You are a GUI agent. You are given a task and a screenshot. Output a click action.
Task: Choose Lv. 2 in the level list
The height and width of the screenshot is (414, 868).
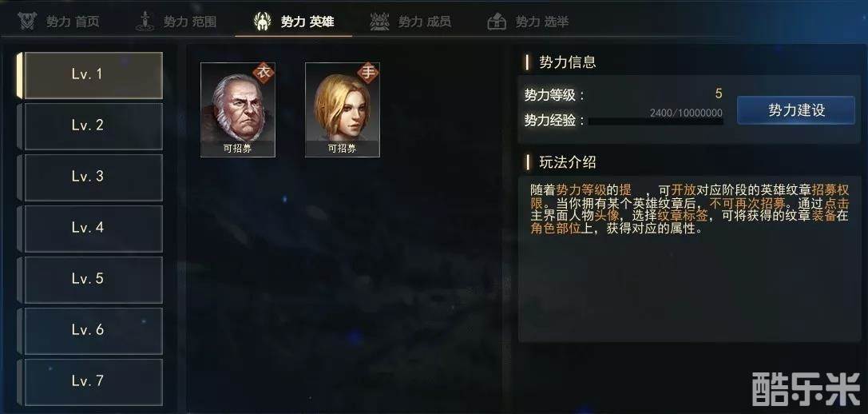[x=93, y=125]
